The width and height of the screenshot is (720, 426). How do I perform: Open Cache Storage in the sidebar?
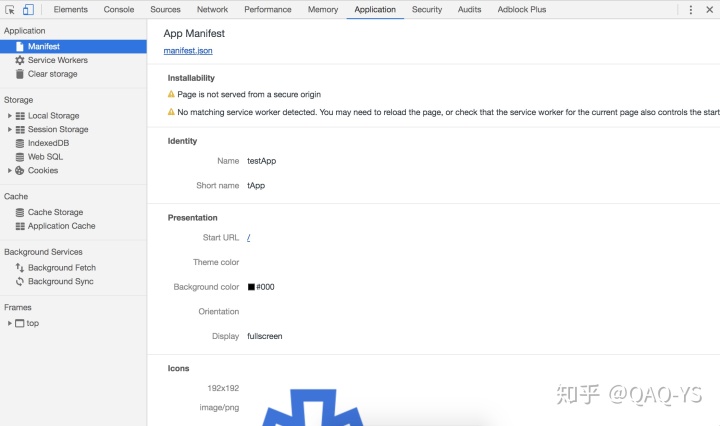(x=56, y=213)
